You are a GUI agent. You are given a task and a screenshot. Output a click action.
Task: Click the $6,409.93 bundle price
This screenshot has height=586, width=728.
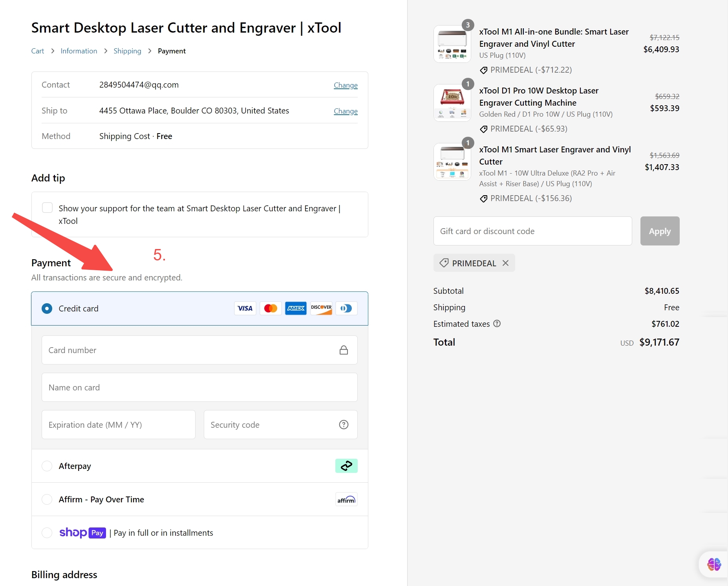pyautogui.click(x=661, y=49)
